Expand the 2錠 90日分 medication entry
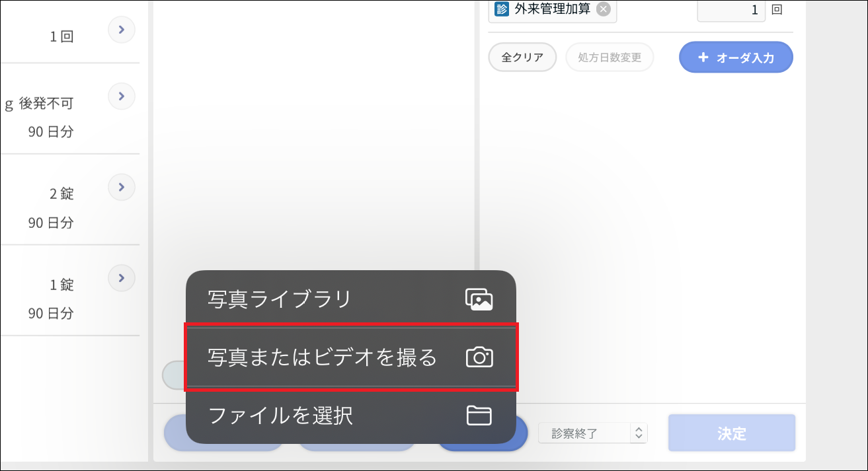The width and height of the screenshot is (868, 471). click(121, 187)
